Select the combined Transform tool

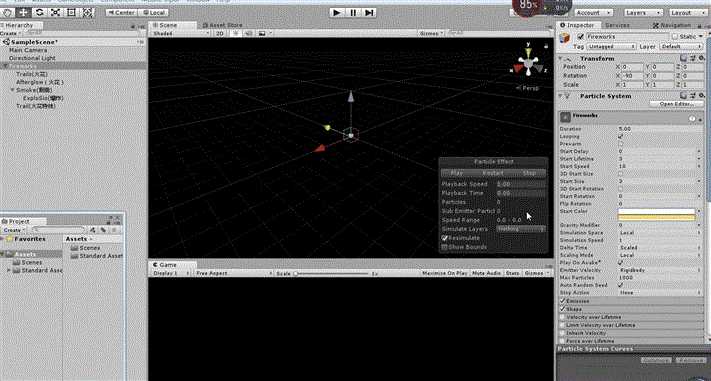coord(88,12)
